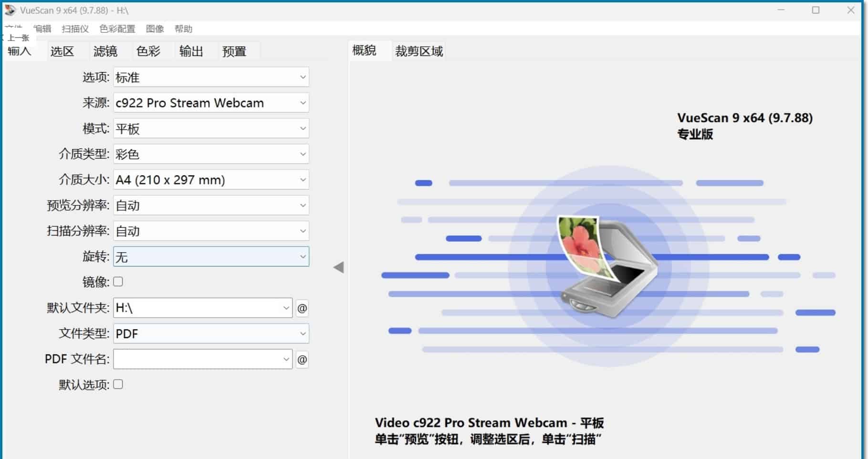The width and height of the screenshot is (868, 459).
Task: Open the 色彩配置 menu
Action: pyautogui.click(x=117, y=29)
